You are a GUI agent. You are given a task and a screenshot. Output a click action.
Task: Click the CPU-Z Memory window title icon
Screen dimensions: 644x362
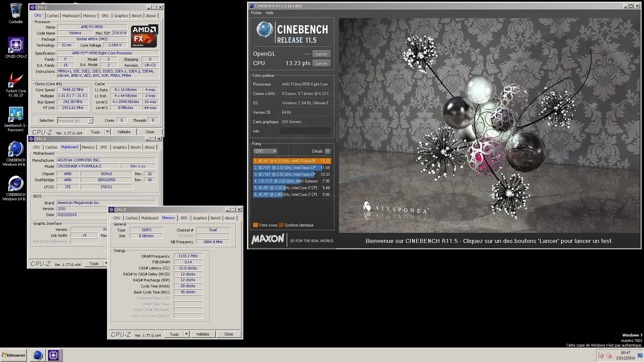pos(111,210)
